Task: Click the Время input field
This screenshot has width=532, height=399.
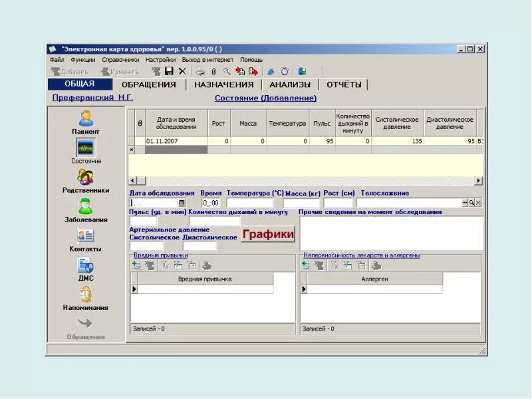Action: tap(211, 203)
